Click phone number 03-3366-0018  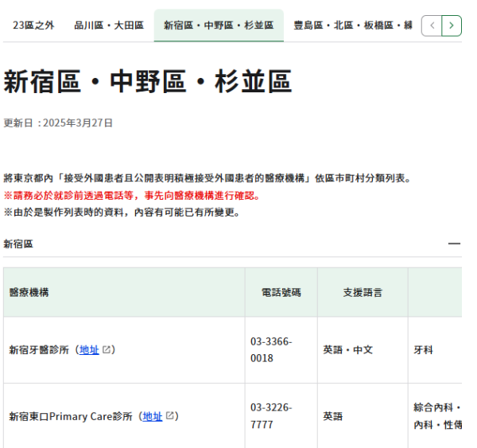tap(271, 349)
